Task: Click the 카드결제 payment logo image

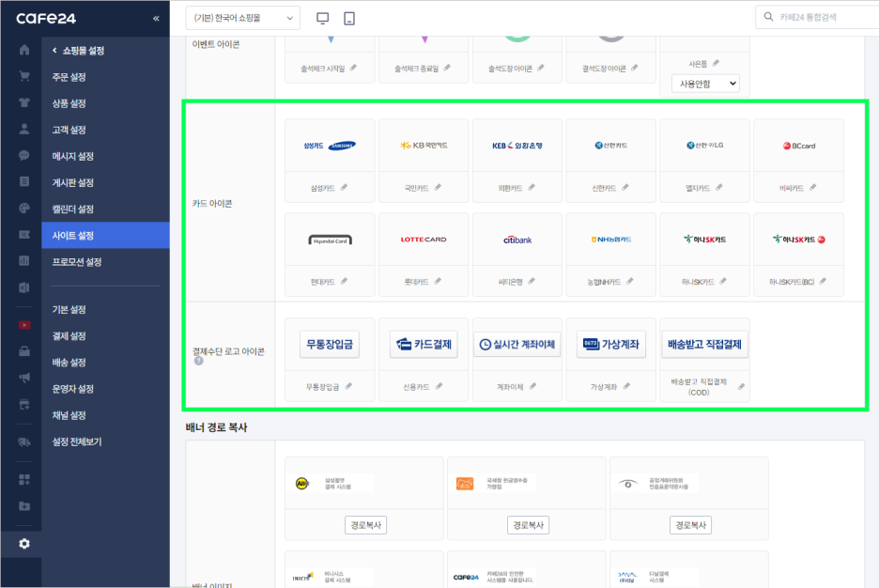Action: [424, 344]
